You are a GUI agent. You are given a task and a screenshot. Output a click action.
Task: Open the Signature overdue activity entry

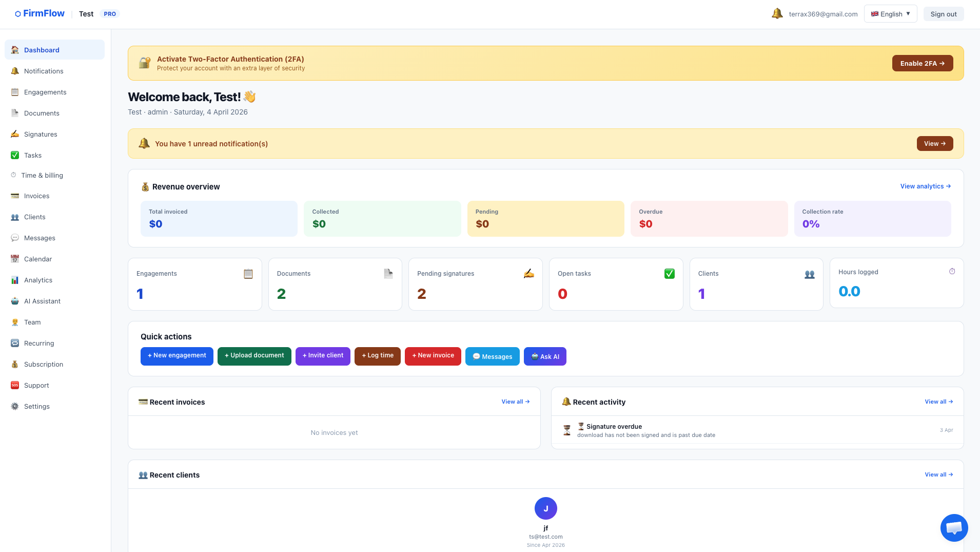click(757, 430)
